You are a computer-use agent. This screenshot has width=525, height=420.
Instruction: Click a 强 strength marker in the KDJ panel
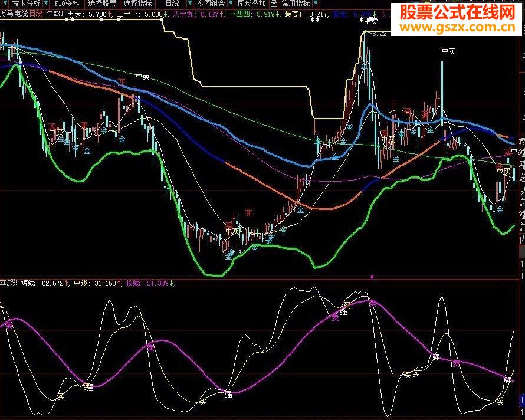(x=343, y=312)
